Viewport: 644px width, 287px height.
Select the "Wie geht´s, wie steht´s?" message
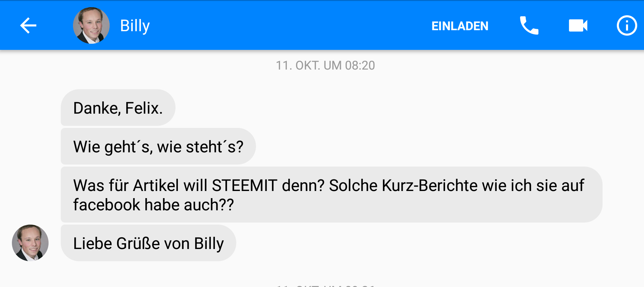tap(158, 147)
